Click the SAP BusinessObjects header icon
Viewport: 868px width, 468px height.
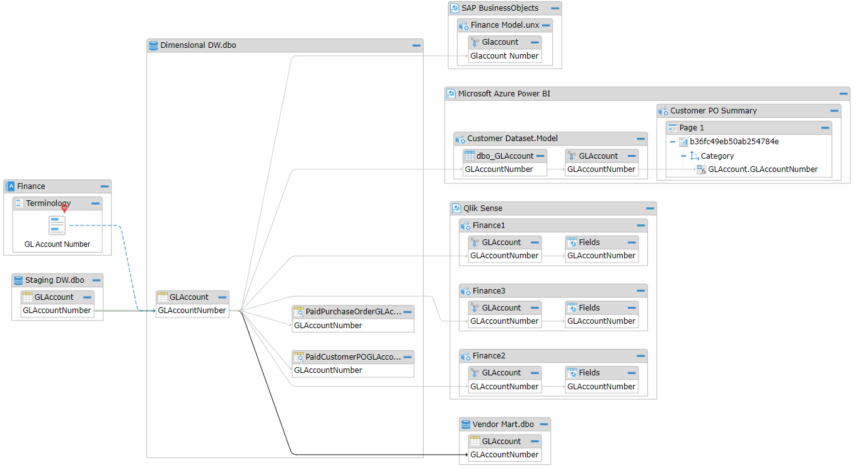coord(454,8)
